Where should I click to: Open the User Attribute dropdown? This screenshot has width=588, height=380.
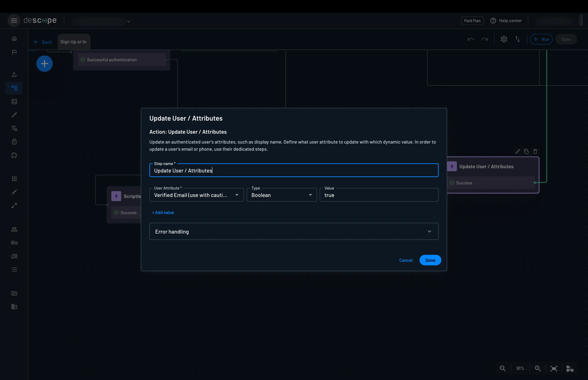(196, 195)
